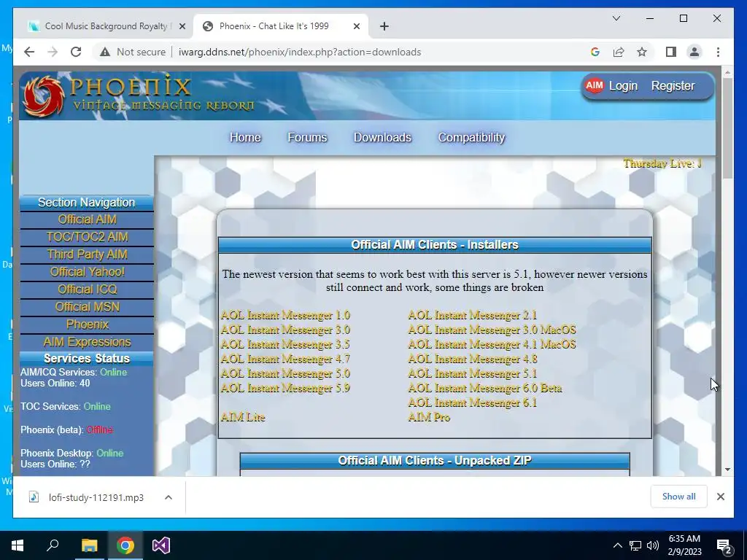Click the share page icon
The image size is (747, 560).
click(x=619, y=52)
